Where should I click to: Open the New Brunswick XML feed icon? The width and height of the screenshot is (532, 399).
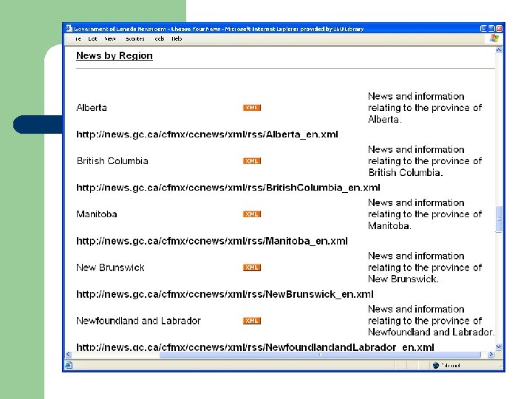tap(252, 267)
